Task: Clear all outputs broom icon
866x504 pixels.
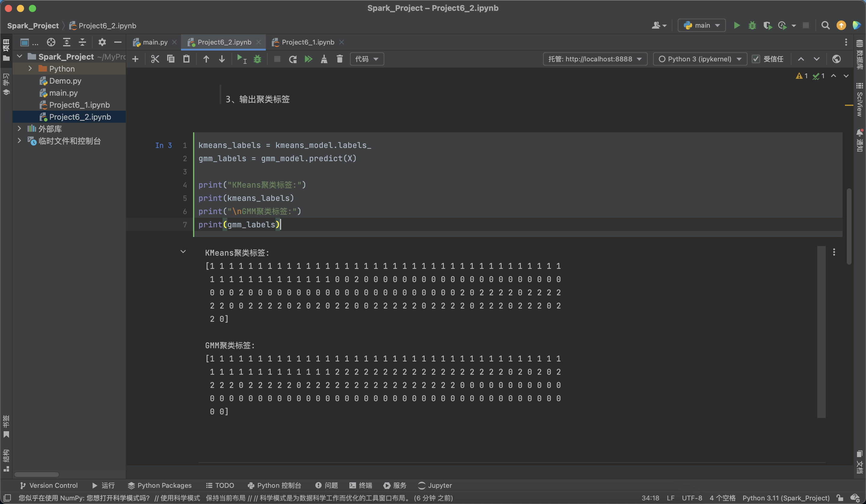Action: click(x=324, y=59)
